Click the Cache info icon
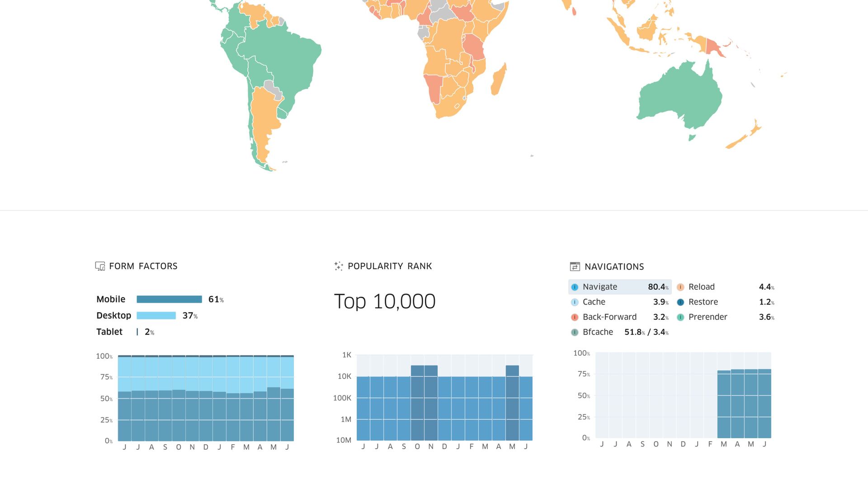The height and width of the screenshot is (488, 868). click(575, 302)
